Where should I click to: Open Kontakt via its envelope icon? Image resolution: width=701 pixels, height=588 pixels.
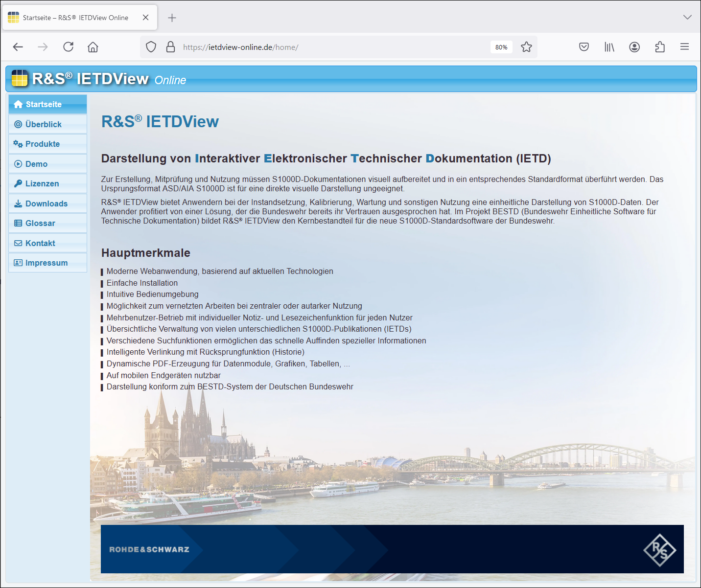[x=18, y=243]
